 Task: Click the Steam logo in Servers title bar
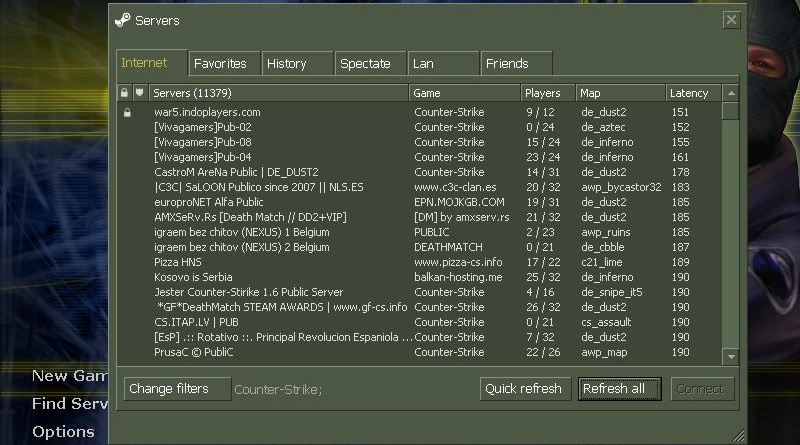click(122, 19)
